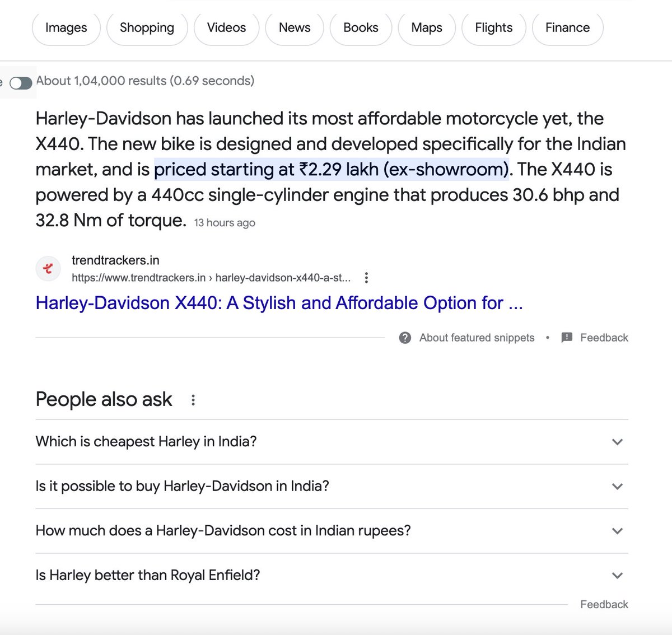The image size is (672, 635).
Task: Click the 'People also ask' heading
Action: (104, 399)
